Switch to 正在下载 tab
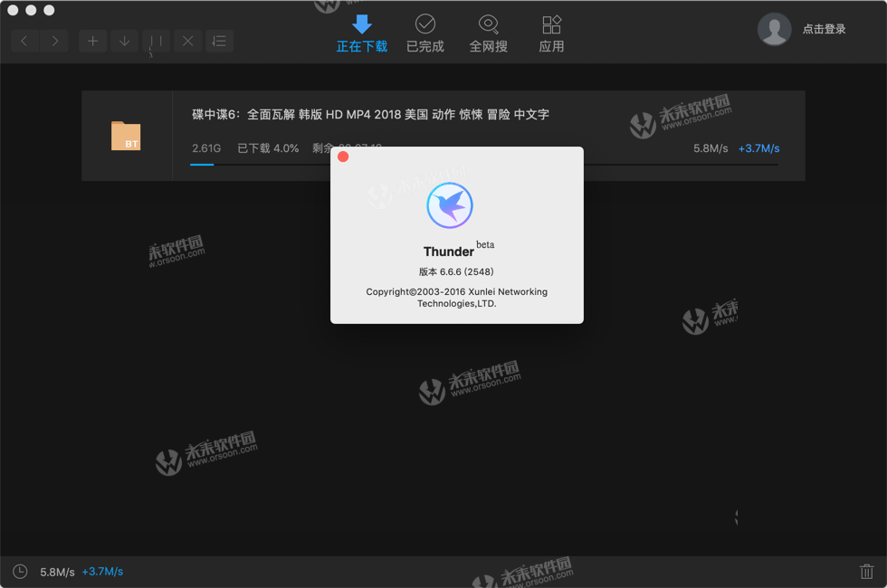This screenshot has width=887, height=588. tap(361, 33)
